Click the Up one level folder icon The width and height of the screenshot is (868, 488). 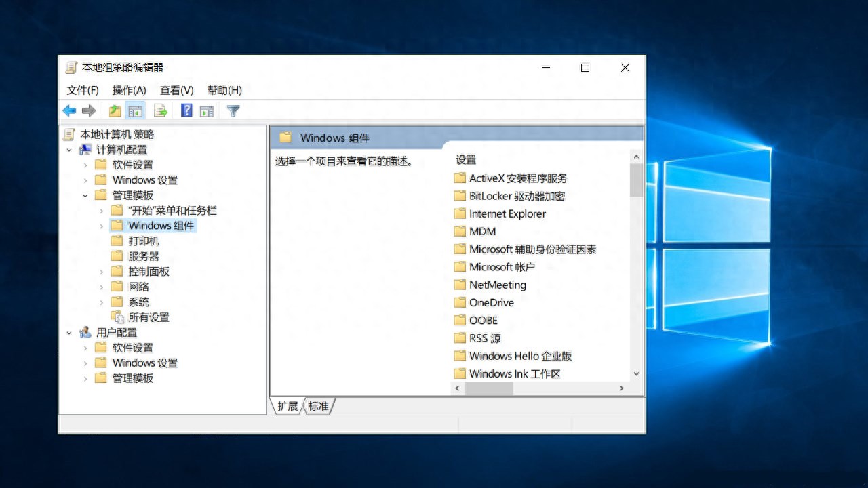coord(115,110)
